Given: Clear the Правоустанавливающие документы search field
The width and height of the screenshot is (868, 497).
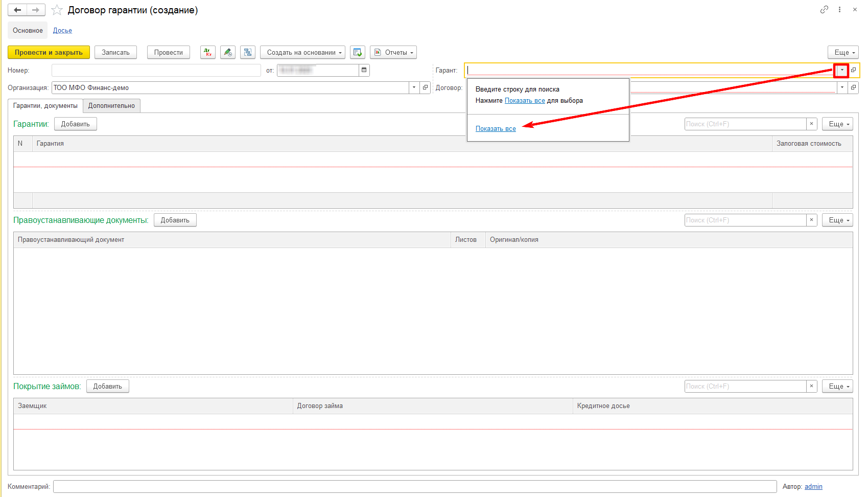Looking at the screenshot, I should [x=811, y=220].
